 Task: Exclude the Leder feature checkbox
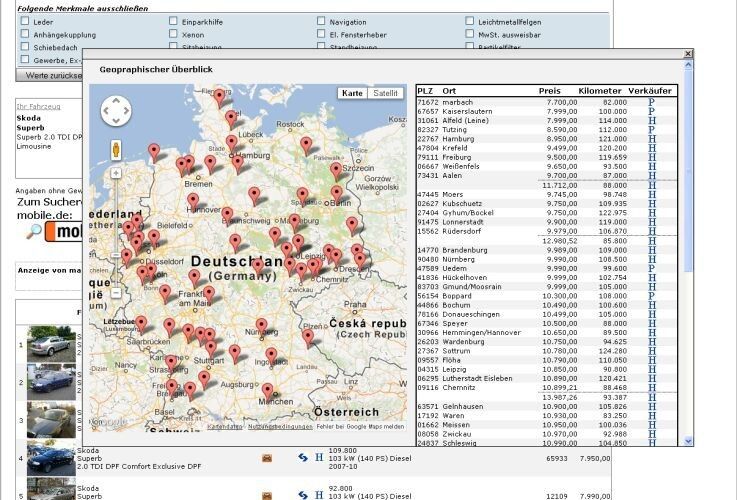(x=25, y=21)
